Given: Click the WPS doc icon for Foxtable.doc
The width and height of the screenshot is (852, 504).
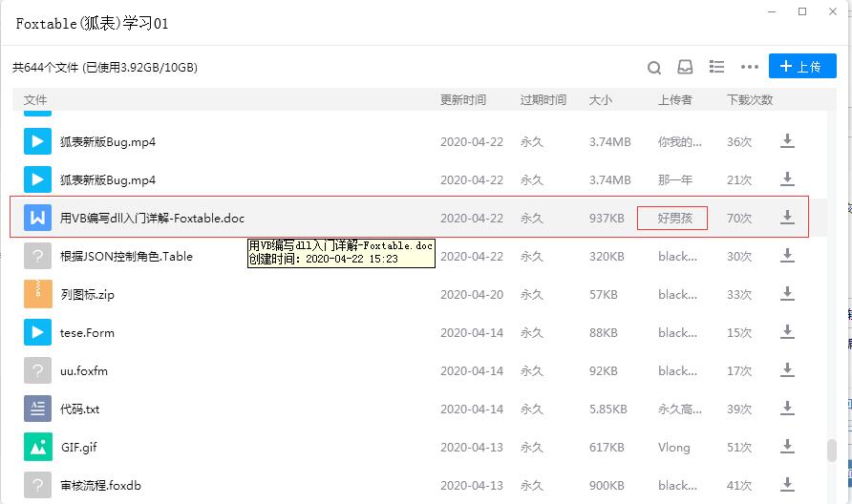Looking at the screenshot, I should coord(37,218).
